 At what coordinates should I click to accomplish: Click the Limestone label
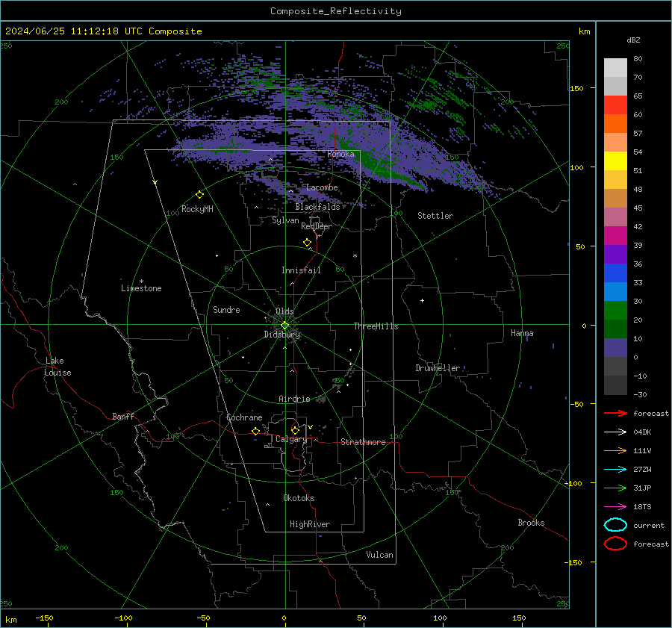point(141,288)
